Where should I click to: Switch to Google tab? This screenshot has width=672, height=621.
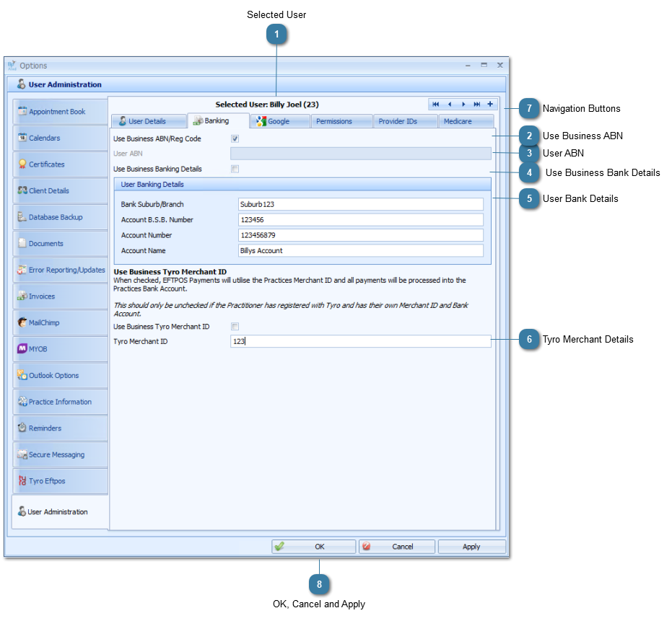point(280,121)
